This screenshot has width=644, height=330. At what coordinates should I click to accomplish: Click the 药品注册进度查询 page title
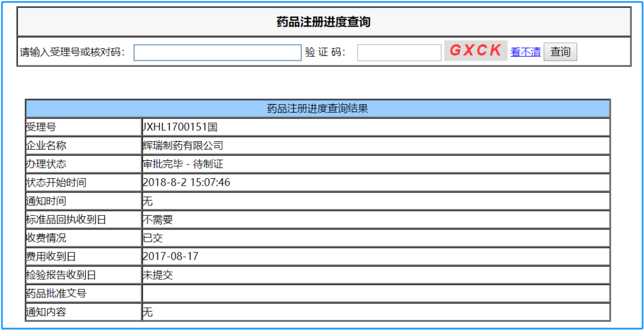pyautogui.click(x=323, y=22)
